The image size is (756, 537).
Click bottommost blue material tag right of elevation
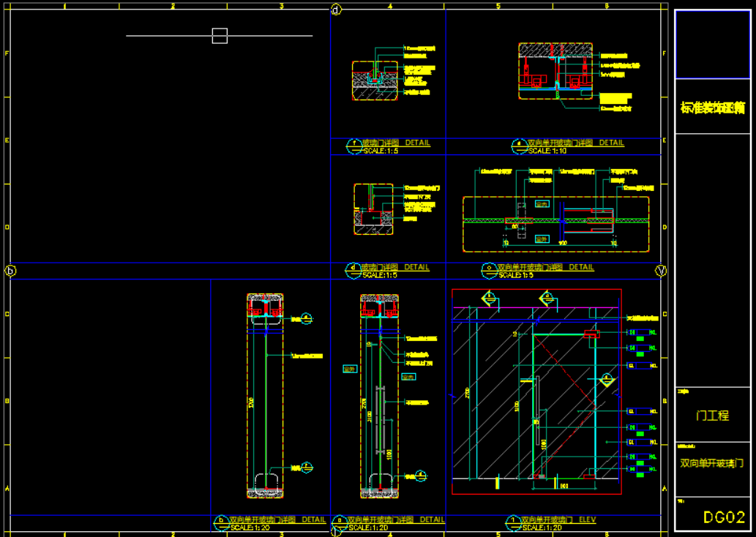641,469
